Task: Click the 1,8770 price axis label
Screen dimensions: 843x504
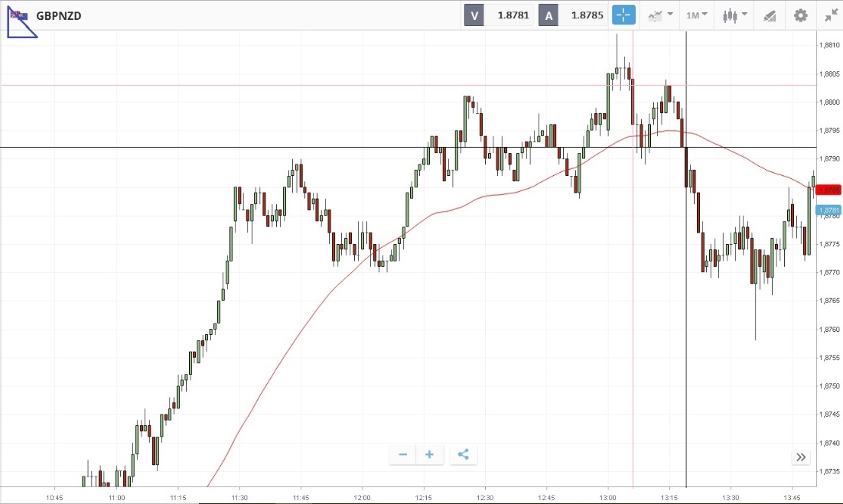Action: click(x=829, y=272)
